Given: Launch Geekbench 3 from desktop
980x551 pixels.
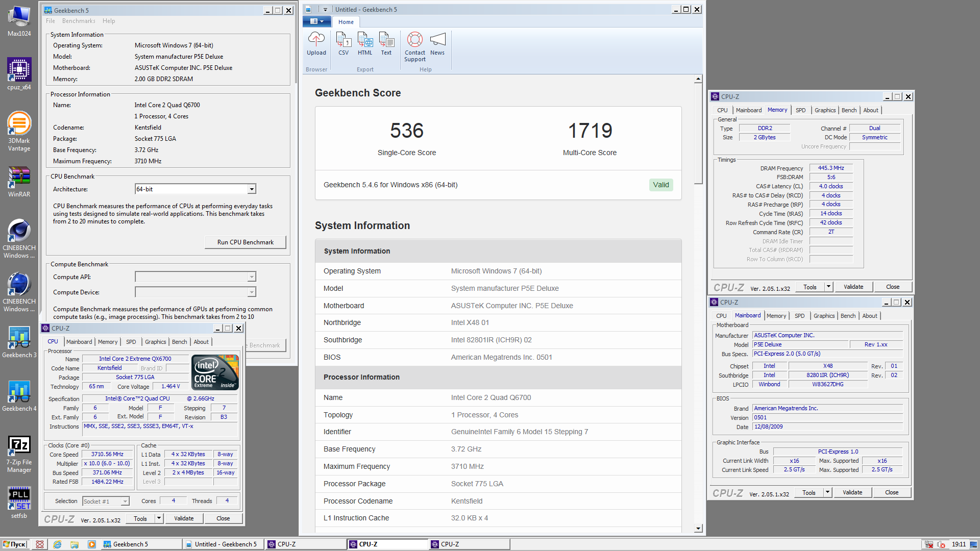Looking at the screenshot, I should (19, 343).
